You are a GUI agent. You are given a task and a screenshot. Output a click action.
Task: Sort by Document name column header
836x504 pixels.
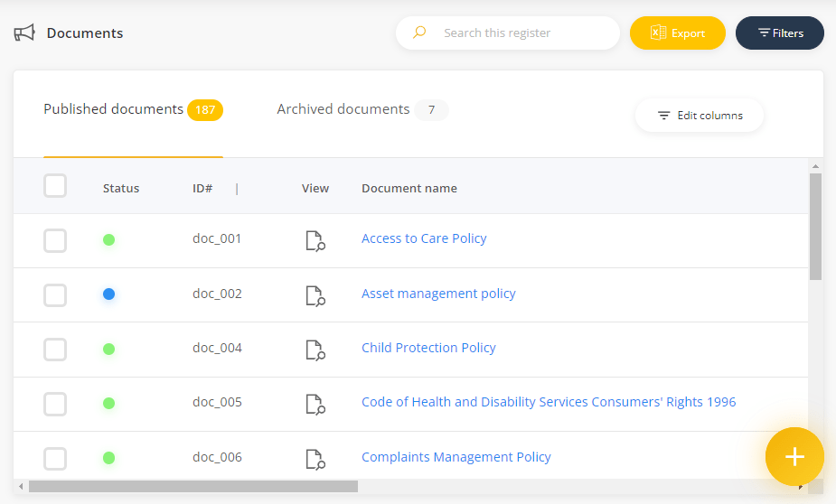pos(409,189)
